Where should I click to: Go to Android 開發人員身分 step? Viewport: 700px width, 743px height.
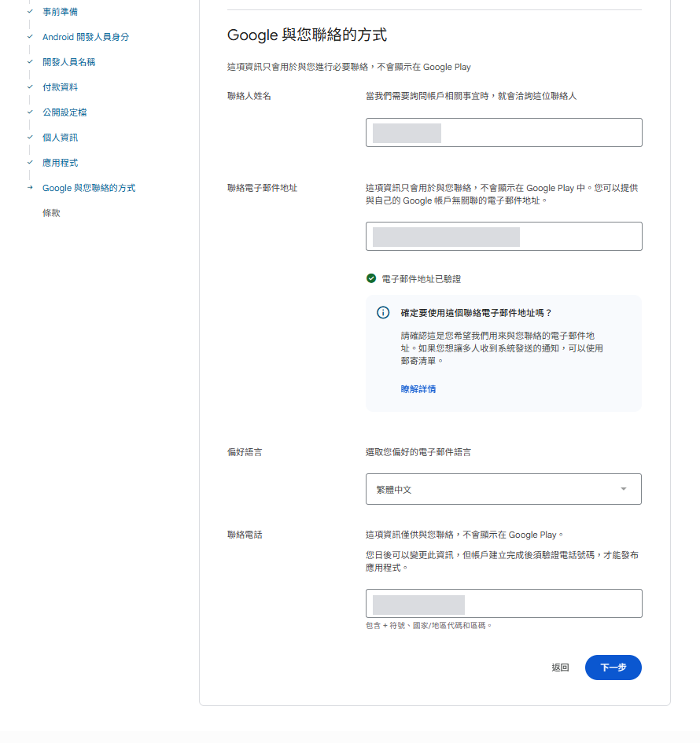point(85,37)
